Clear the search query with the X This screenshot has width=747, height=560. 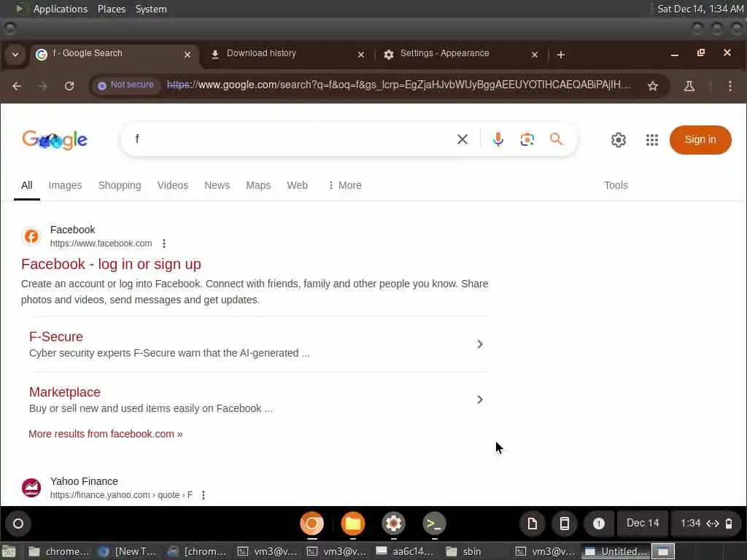[x=462, y=139]
